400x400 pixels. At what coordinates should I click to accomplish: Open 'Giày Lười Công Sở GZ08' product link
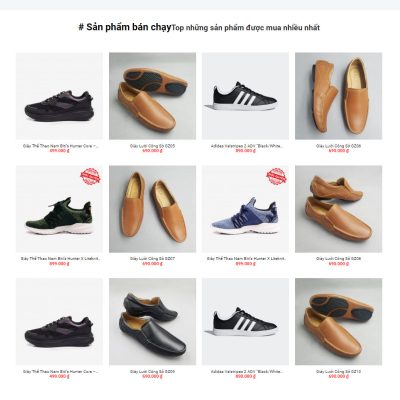click(x=338, y=259)
